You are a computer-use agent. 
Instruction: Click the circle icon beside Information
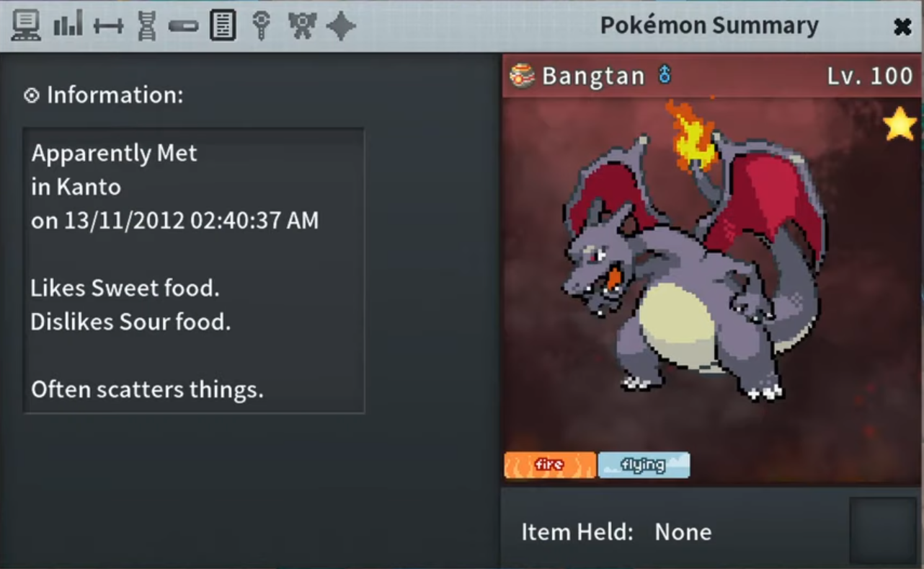(31, 95)
